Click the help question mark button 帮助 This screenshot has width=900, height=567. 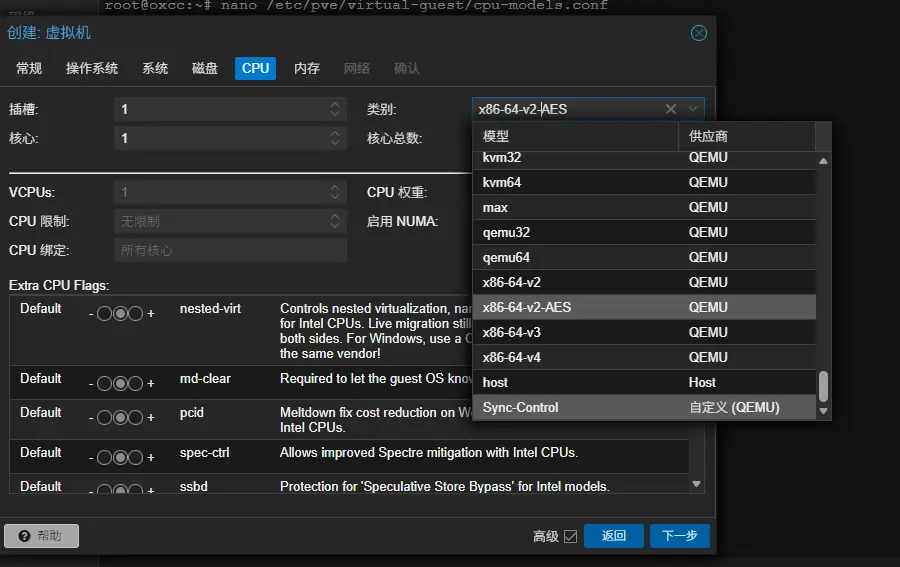(41, 536)
